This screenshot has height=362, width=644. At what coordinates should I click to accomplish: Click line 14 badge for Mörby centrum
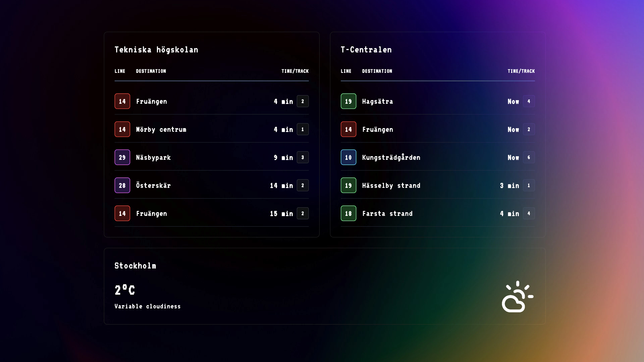tap(122, 129)
